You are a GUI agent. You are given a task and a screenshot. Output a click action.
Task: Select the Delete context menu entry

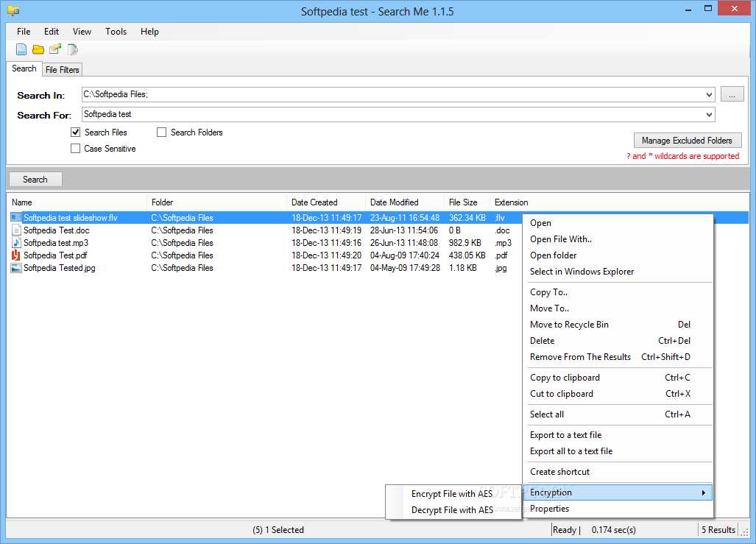point(618,341)
